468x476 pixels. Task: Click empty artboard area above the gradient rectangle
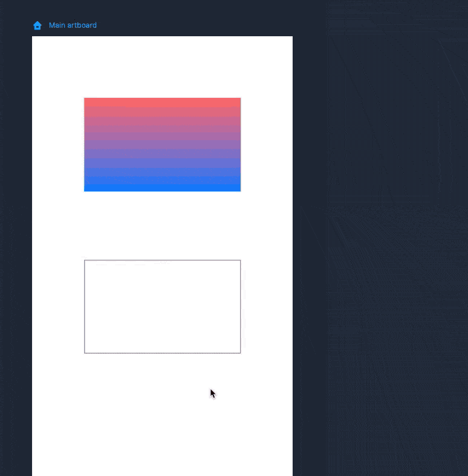point(162,66)
